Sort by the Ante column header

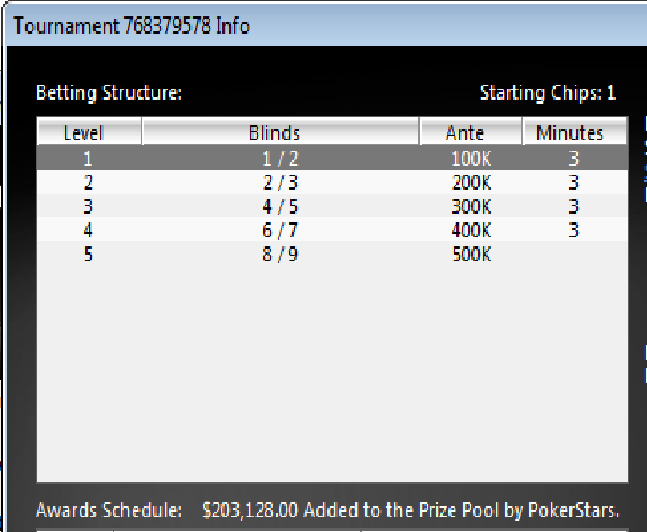(470, 132)
